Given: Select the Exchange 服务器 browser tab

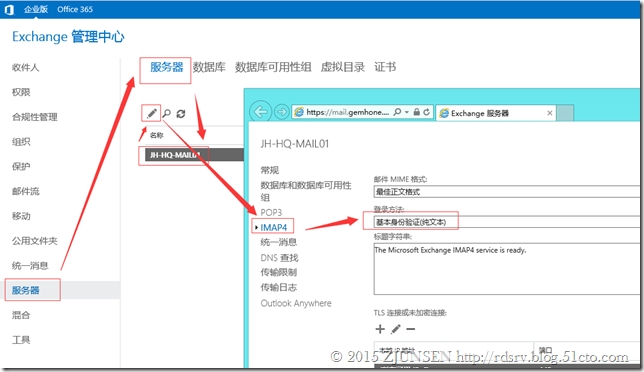Looking at the screenshot, I should [x=495, y=113].
